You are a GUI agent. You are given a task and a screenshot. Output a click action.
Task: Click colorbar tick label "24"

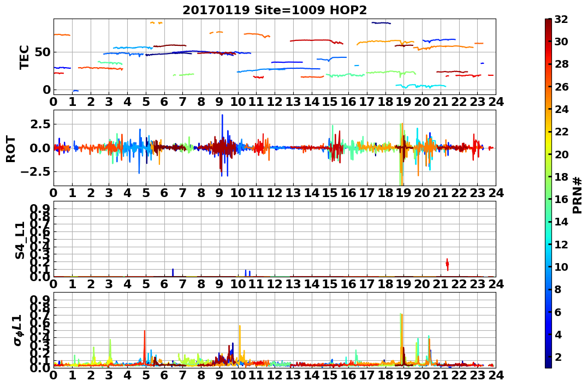pyautogui.click(x=561, y=109)
